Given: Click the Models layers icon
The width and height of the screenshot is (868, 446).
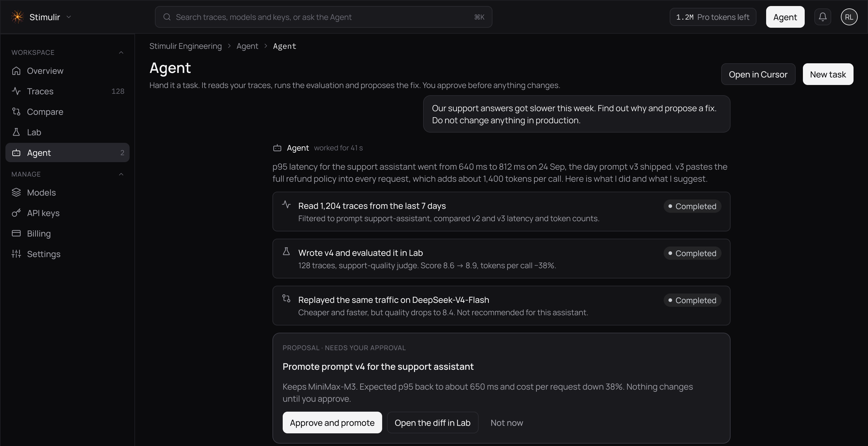Looking at the screenshot, I should click(x=16, y=192).
